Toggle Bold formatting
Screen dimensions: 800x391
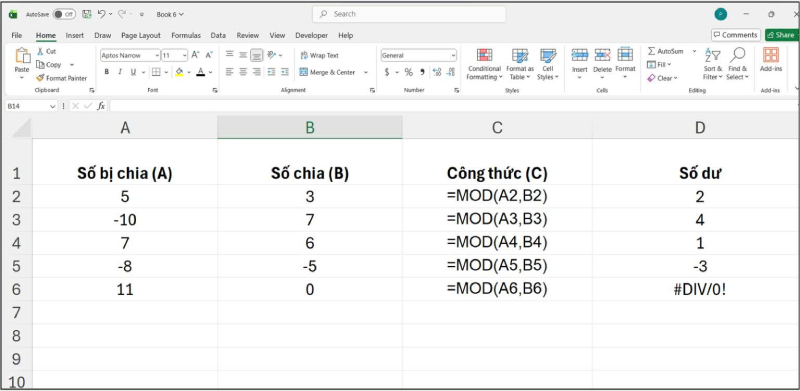click(x=107, y=72)
